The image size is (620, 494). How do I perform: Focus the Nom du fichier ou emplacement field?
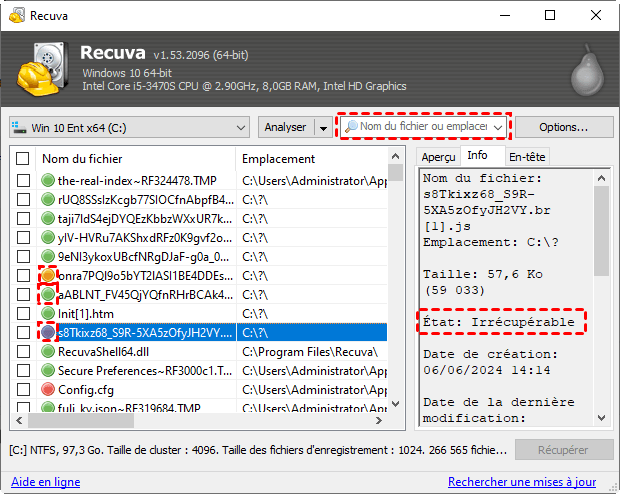pos(423,127)
